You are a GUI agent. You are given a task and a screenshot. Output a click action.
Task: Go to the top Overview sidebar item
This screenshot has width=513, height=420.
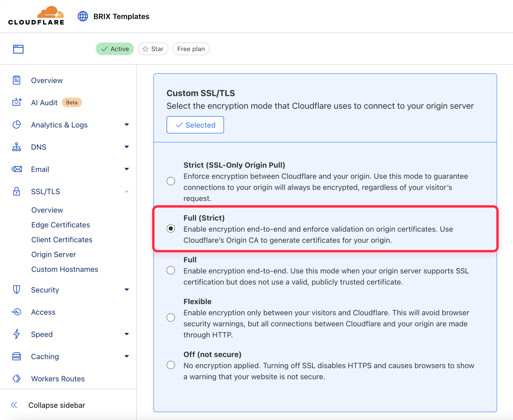pos(47,81)
